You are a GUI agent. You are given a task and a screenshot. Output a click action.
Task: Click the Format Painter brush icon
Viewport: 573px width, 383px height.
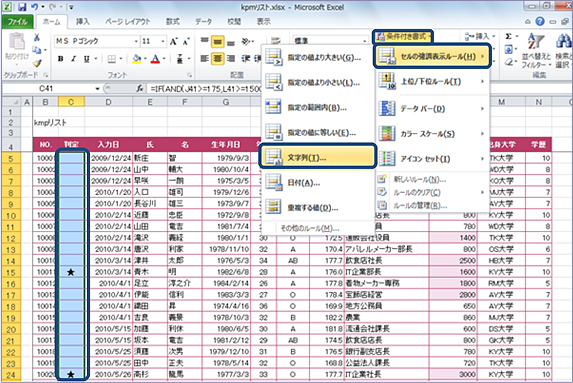[x=37, y=63]
